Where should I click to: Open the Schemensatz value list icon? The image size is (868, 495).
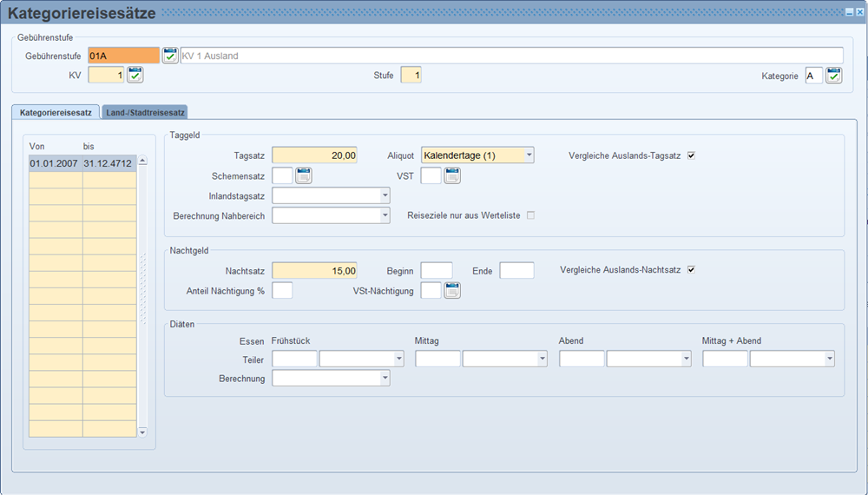pyautogui.click(x=303, y=176)
